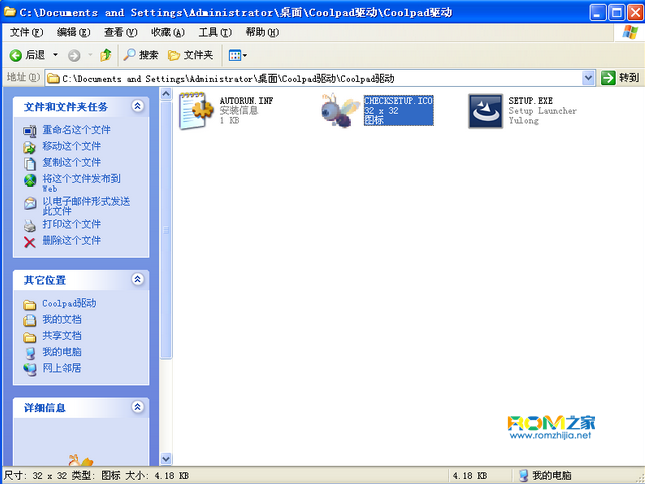Image resolution: width=645 pixels, height=484 pixels.
Task: Click sidebar scrollbar up arrow
Action: coord(166,94)
